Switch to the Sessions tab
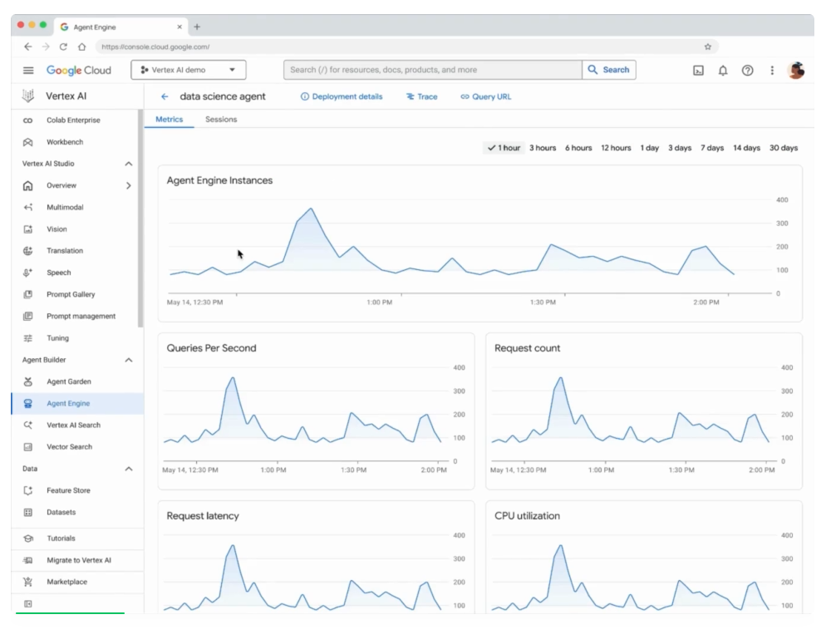The width and height of the screenshot is (826, 644). (x=221, y=120)
